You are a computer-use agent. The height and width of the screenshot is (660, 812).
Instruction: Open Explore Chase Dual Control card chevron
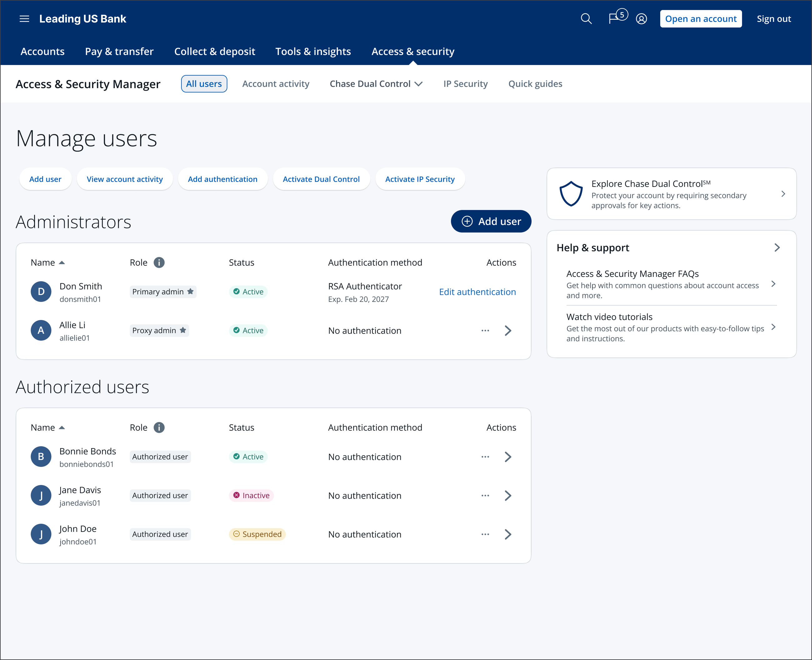coord(783,194)
